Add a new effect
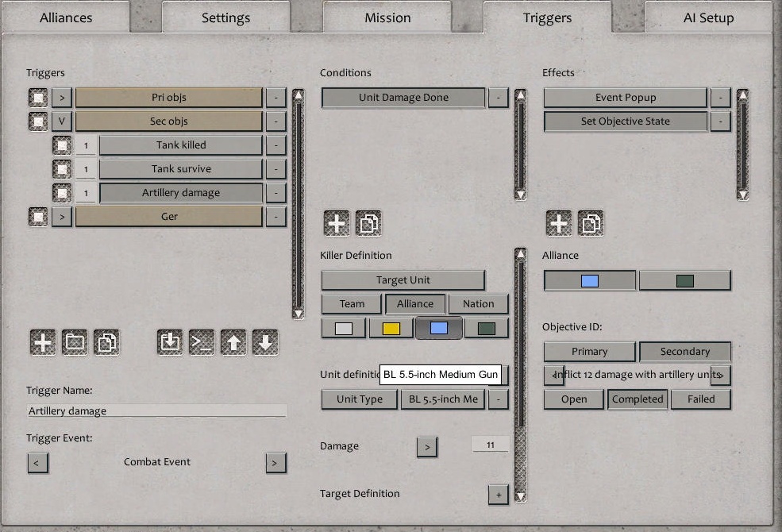Viewport: 782px width, 532px height. point(559,222)
